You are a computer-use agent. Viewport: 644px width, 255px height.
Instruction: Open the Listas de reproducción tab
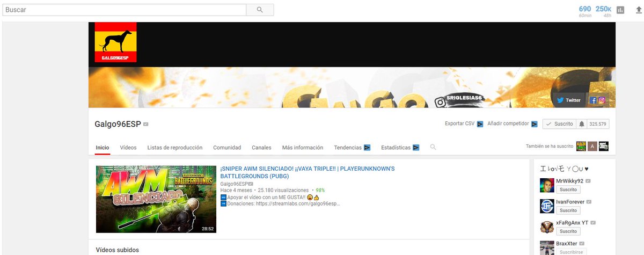175,148
